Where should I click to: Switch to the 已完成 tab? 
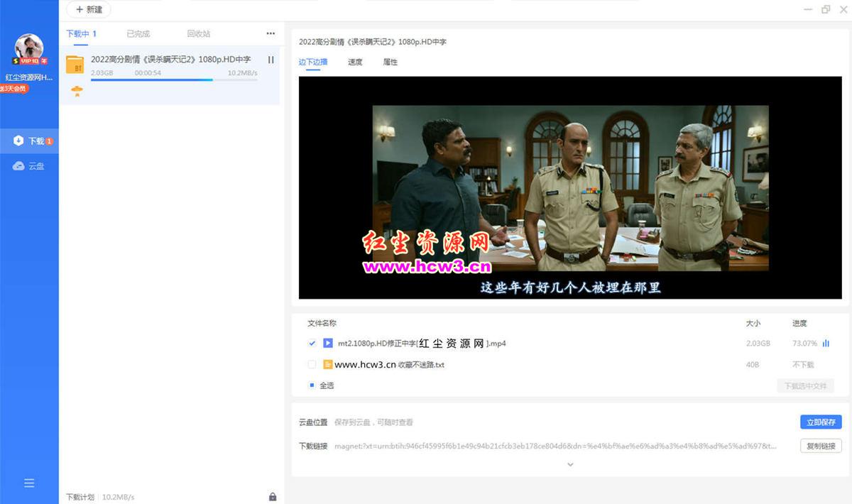point(138,33)
